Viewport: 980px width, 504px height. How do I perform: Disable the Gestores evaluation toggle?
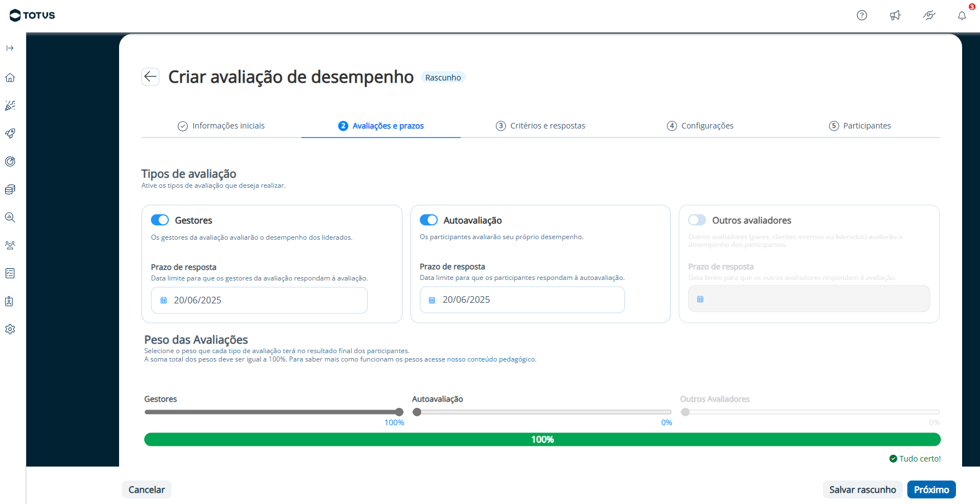[160, 220]
